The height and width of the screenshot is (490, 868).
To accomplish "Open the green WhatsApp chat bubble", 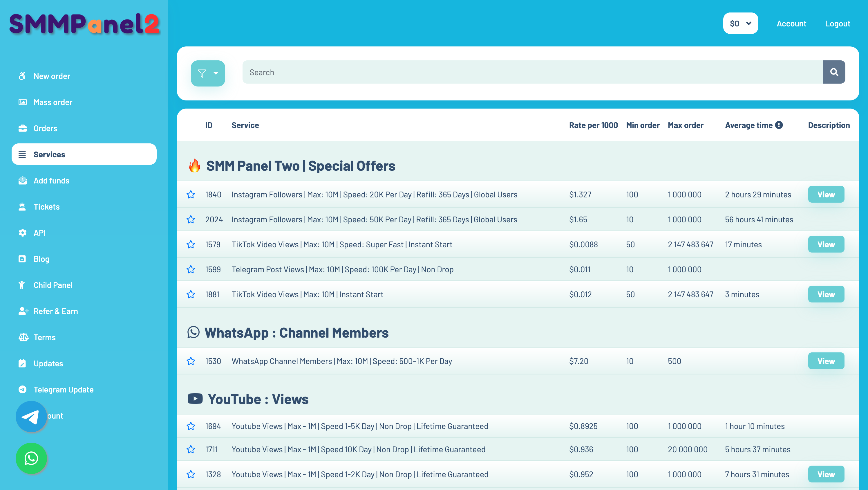I will coord(31,458).
